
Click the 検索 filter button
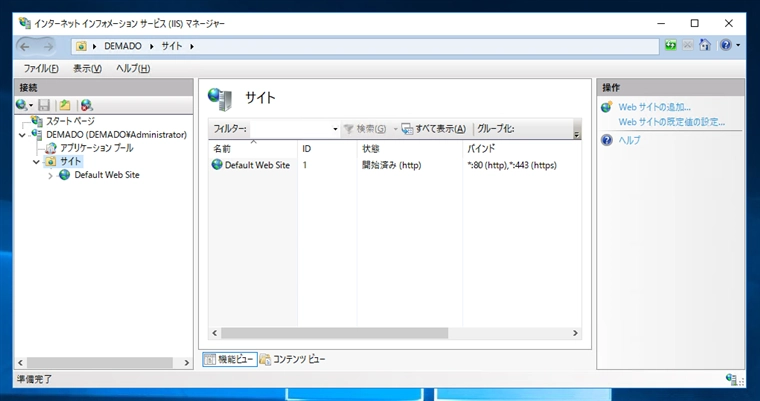365,129
